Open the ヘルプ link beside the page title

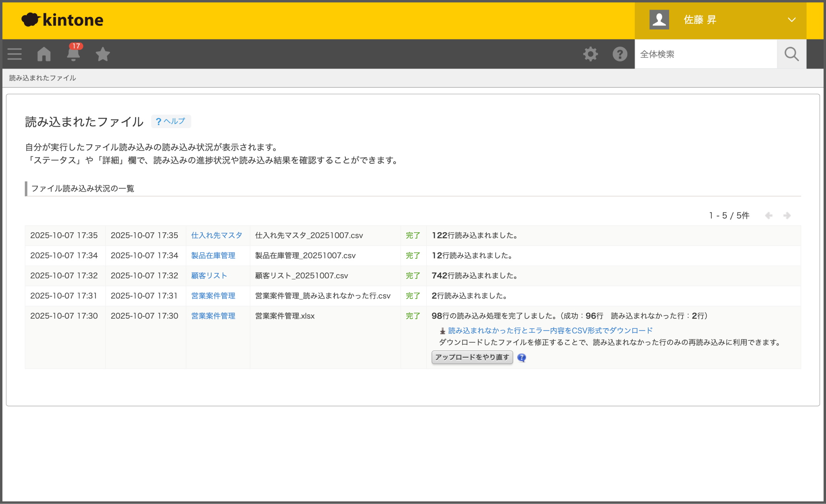(x=171, y=121)
